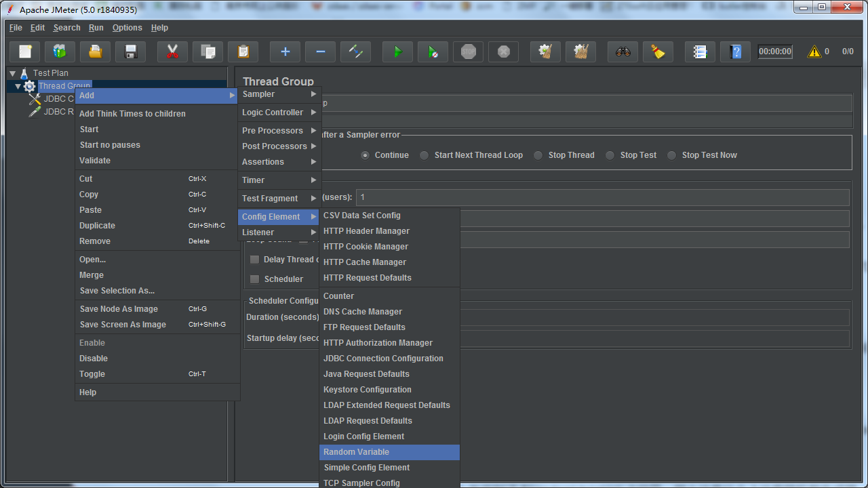
Task: Open the Help menu in menu bar
Action: 160,28
